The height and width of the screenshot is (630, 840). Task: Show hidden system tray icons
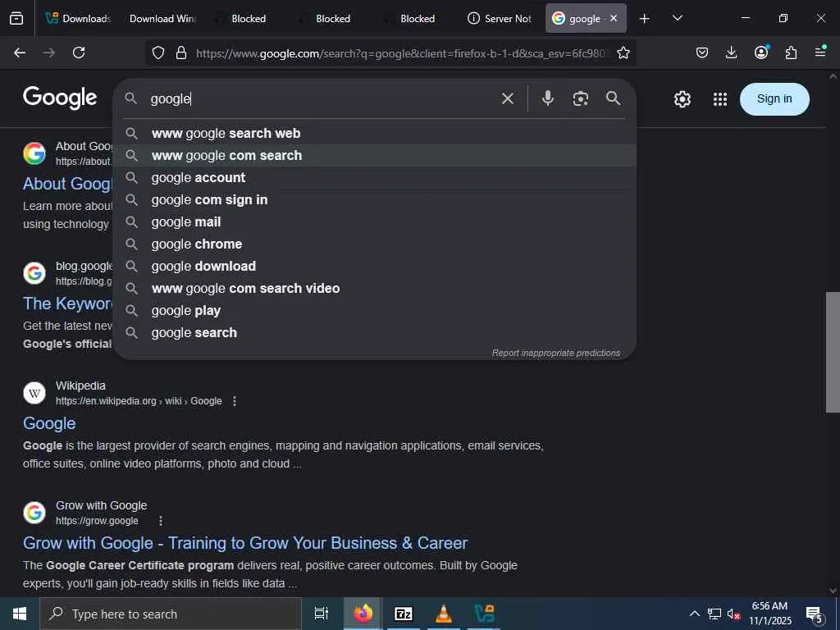coord(694,614)
